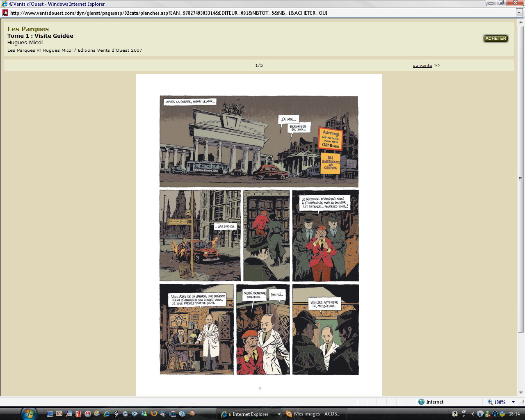The width and height of the screenshot is (525, 420).
Task: Click the taskbar clock showing 18:14
Action: (514, 414)
